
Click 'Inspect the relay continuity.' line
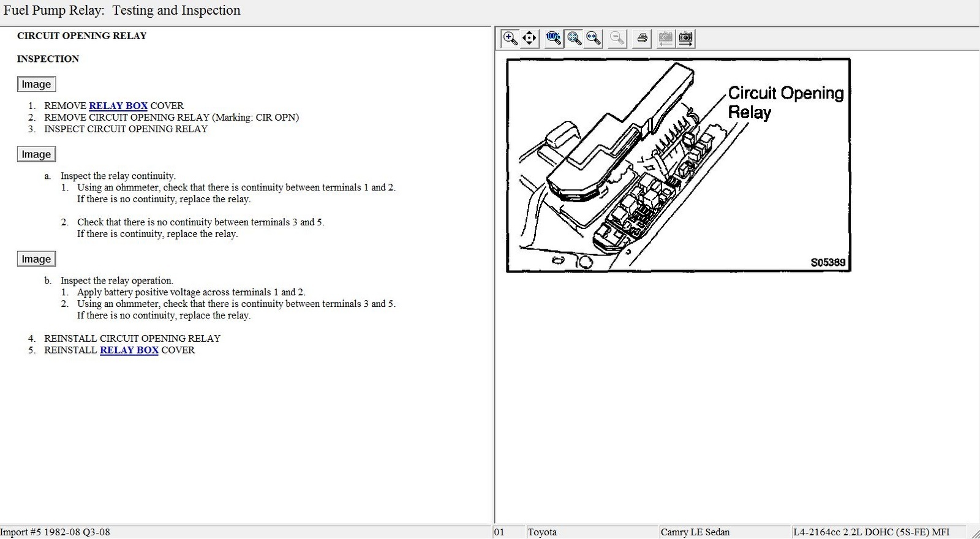[118, 176]
